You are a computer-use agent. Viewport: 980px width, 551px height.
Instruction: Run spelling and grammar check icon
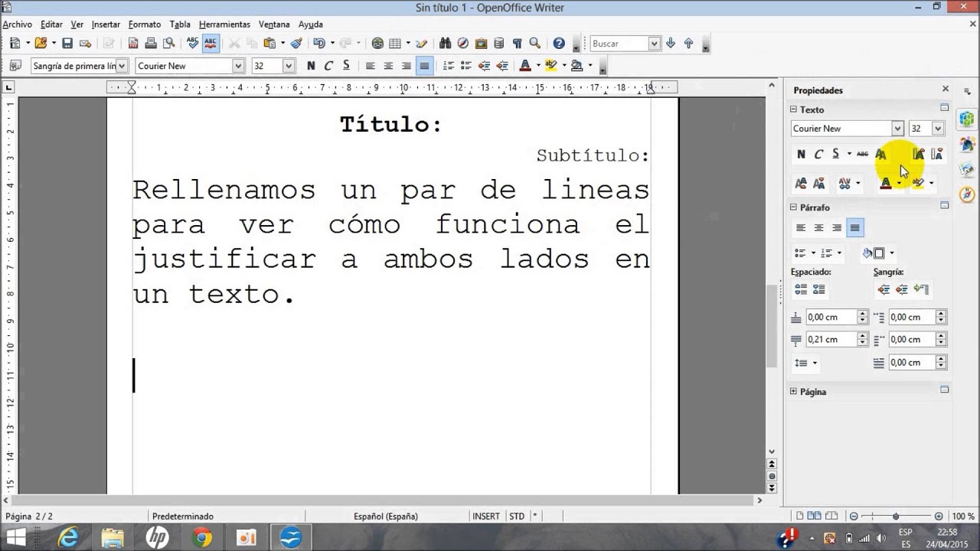pyautogui.click(x=192, y=44)
